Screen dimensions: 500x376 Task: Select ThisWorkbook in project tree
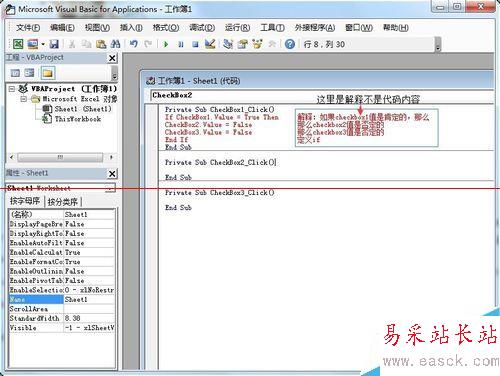point(78,119)
